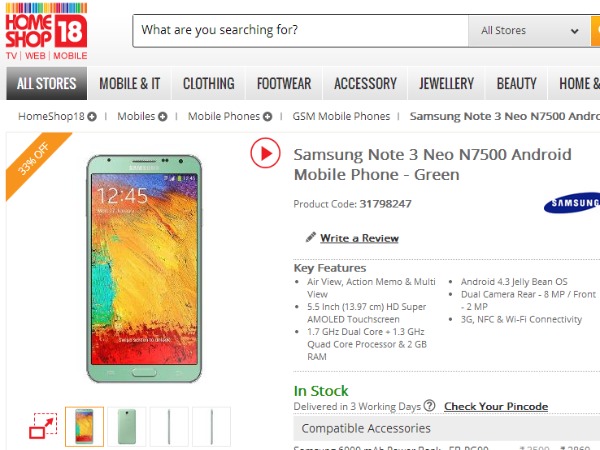Select the front-view phone thumbnail
This screenshot has height=450, width=600.
click(84, 426)
